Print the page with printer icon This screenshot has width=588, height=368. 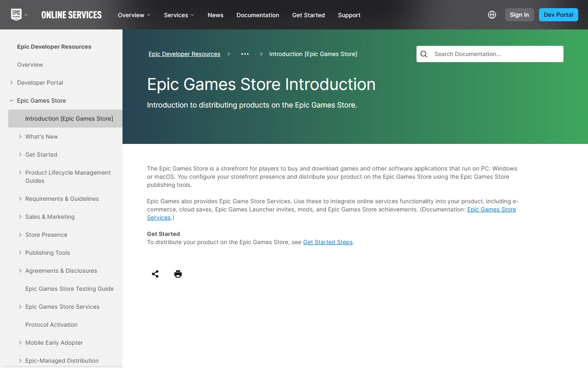(x=178, y=274)
